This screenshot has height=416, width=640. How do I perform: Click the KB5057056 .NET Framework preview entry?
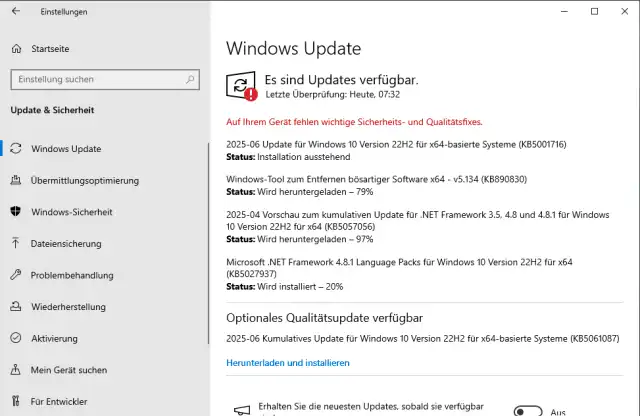click(418, 220)
